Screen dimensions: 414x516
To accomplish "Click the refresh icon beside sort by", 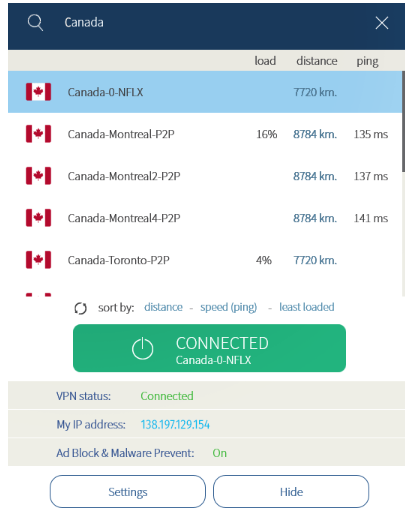I will click(x=81, y=308).
